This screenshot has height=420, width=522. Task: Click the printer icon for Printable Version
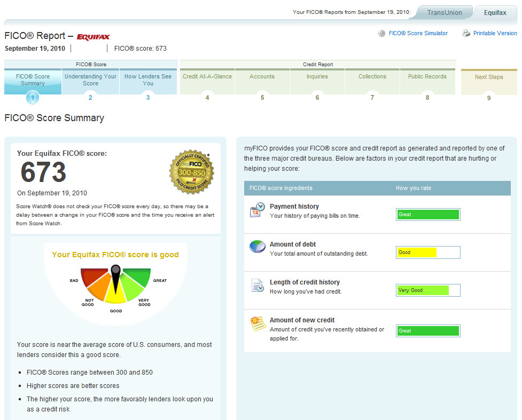(466, 33)
